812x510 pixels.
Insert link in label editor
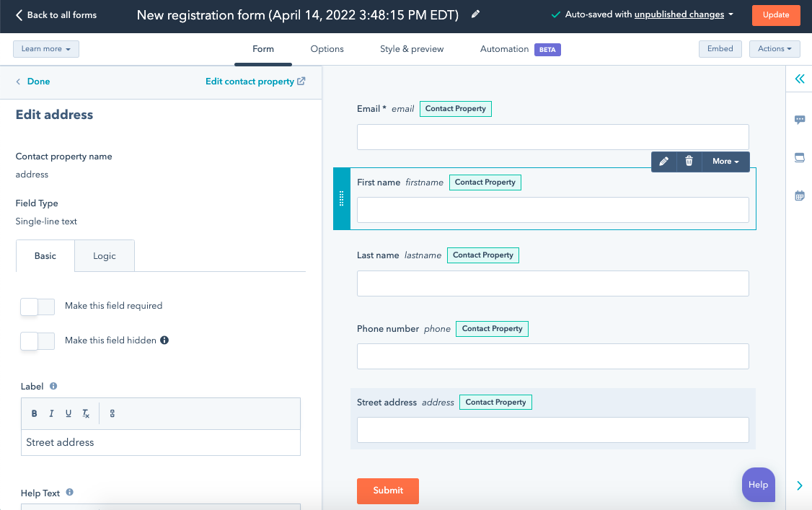[x=112, y=413]
